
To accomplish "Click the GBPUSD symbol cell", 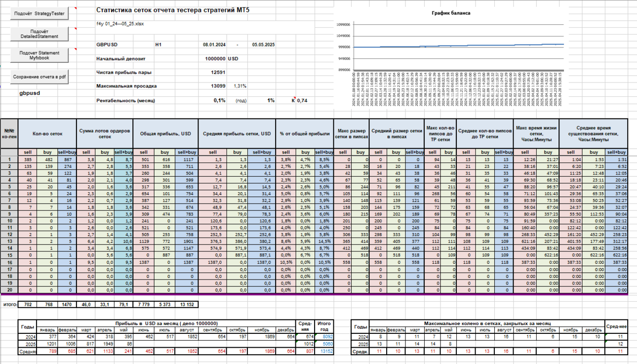I will click(x=107, y=44).
